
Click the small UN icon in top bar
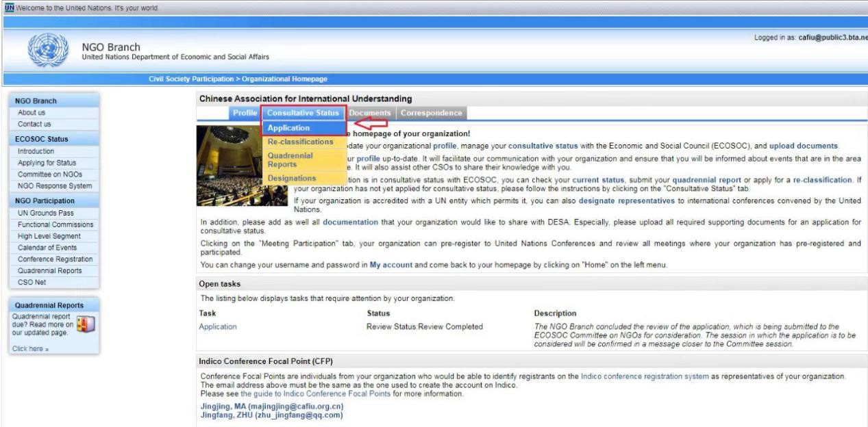click(9, 7)
